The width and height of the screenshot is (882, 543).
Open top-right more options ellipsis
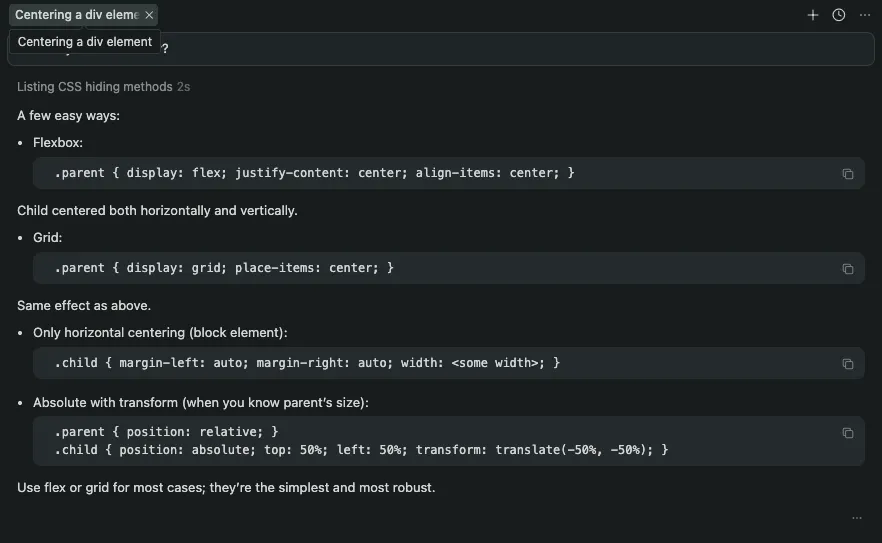(x=865, y=15)
